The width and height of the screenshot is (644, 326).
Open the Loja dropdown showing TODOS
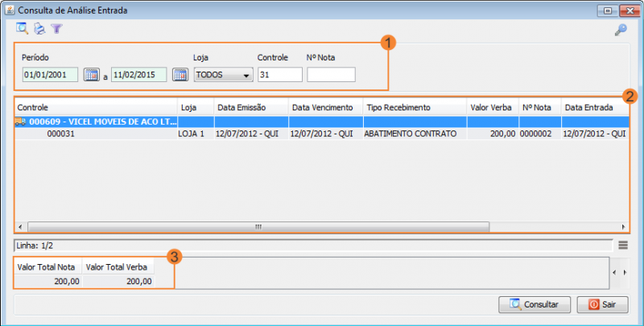point(223,75)
